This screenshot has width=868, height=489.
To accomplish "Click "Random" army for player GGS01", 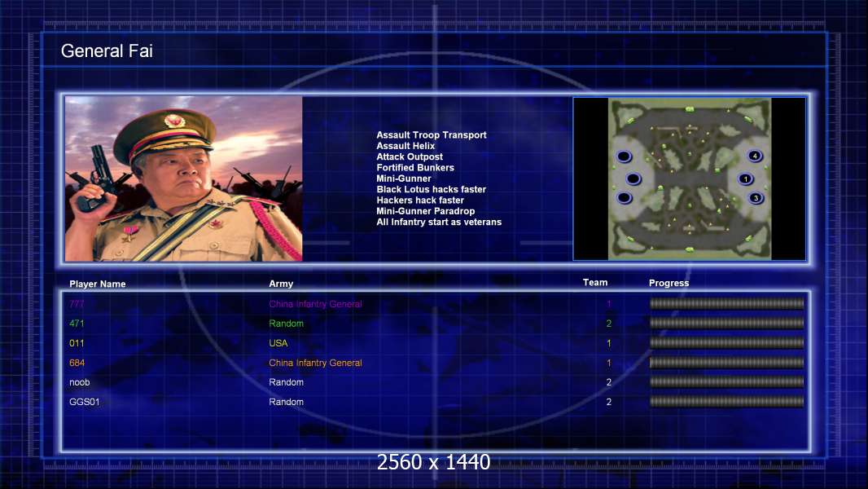I will (x=286, y=402).
